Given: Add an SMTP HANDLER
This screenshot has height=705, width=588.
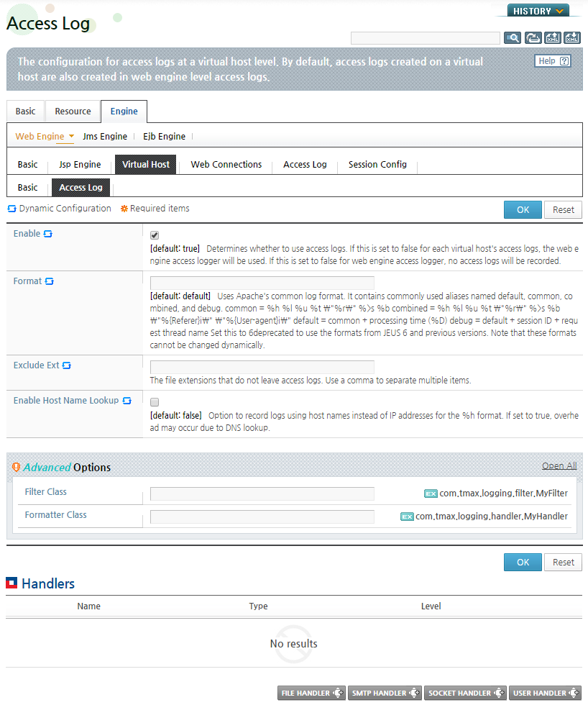Looking at the screenshot, I should (x=385, y=693).
